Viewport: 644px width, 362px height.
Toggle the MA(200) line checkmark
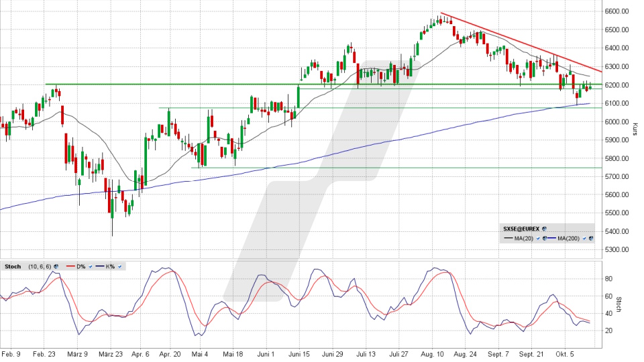(584, 238)
